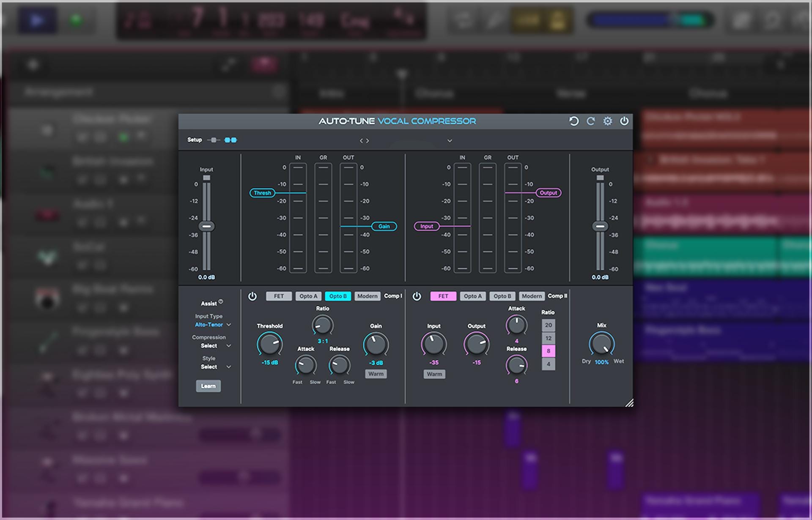The width and height of the screenshot is (812, 520).
Task: Click the Comp I Ratio knob
Action: 323,326
